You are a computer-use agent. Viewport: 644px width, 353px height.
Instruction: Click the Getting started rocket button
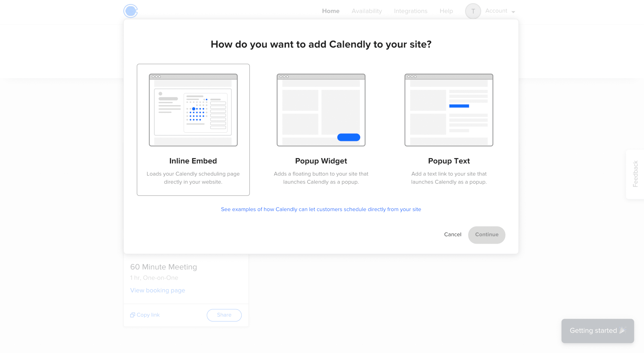click(597, 331)
